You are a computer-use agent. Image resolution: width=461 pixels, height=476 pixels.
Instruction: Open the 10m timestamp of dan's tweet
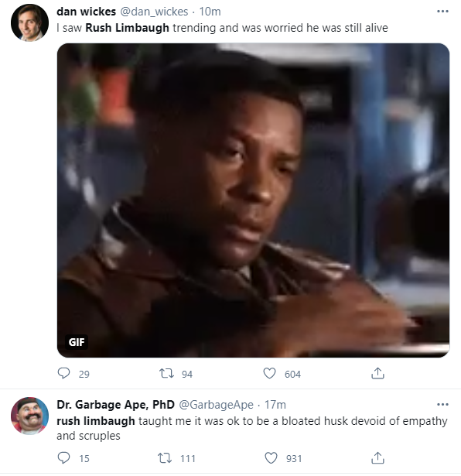210,12
